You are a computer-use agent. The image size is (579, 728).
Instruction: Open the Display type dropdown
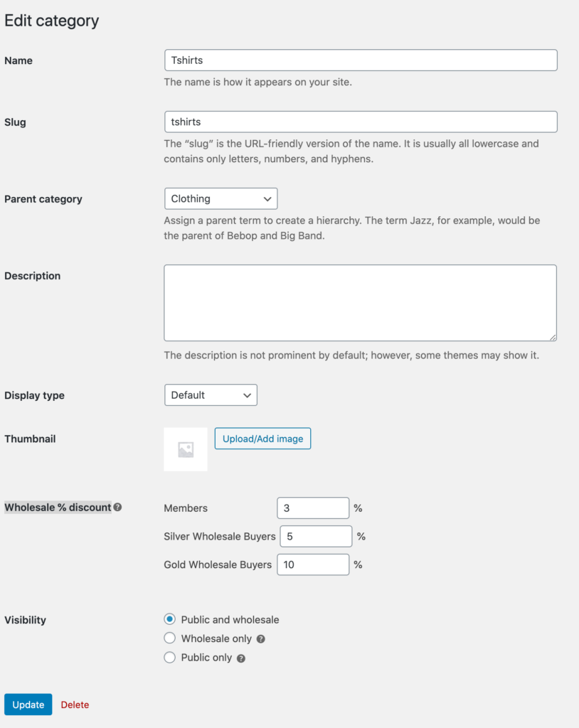point(211,395)
